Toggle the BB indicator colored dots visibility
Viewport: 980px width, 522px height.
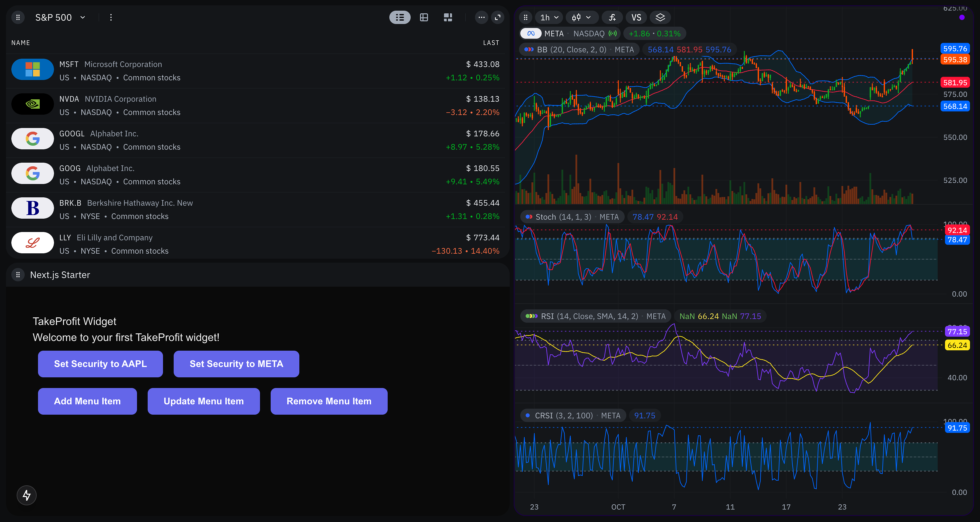point(529,49)
